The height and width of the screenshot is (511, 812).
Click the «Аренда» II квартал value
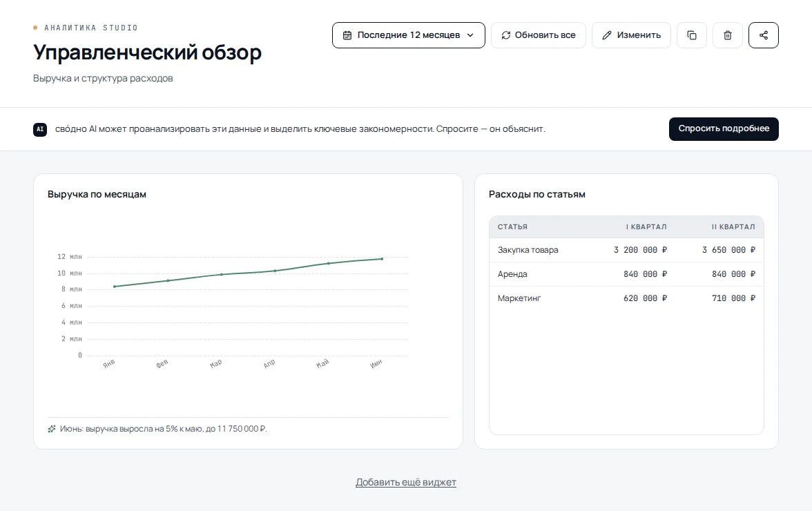734,274
